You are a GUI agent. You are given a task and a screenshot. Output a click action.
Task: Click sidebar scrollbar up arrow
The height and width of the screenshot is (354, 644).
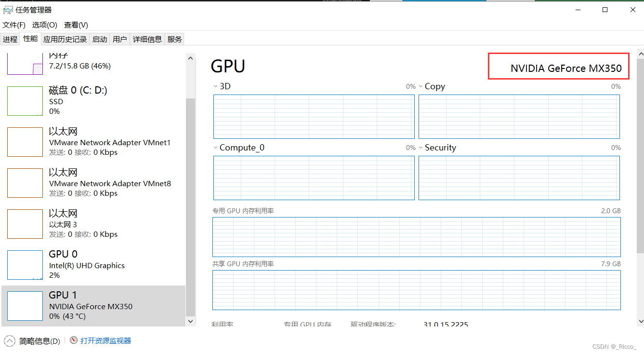click(x=191, y=57)
